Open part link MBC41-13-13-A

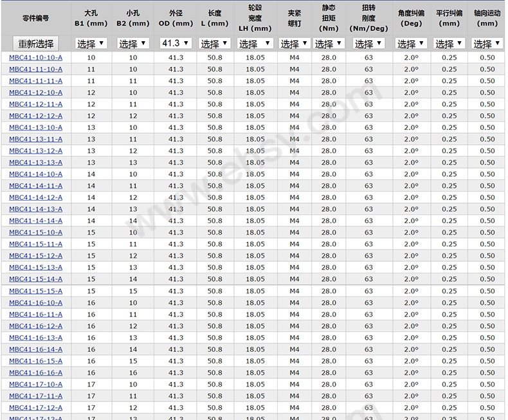(35, 163)
